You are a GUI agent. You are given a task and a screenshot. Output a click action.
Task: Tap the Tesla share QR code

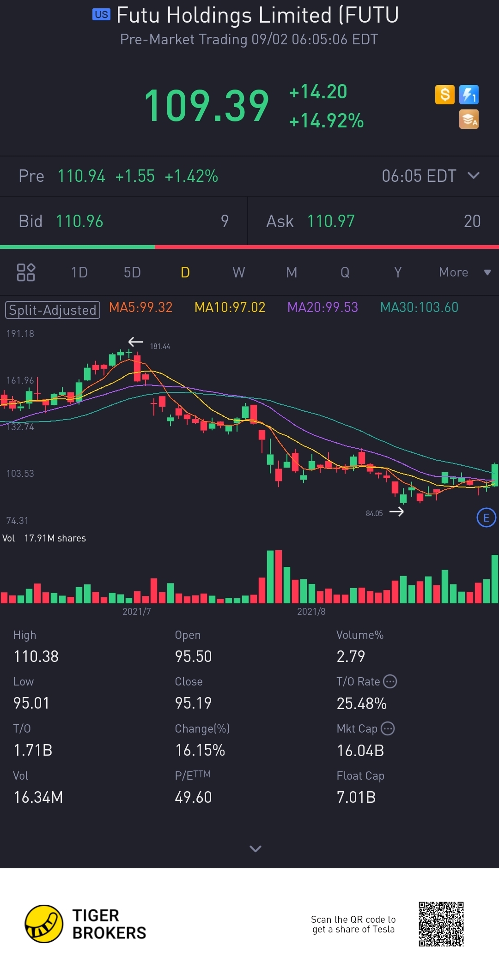click(x=441, y=924)
